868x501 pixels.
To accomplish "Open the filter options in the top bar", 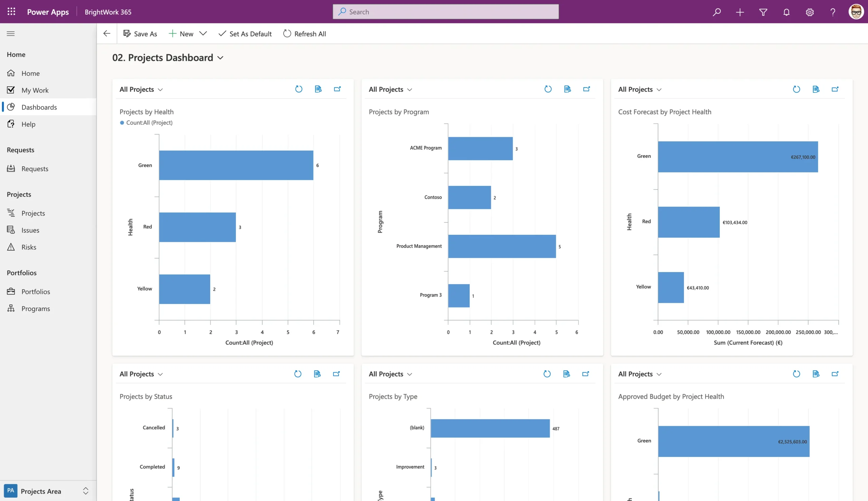I will (763, 12).
